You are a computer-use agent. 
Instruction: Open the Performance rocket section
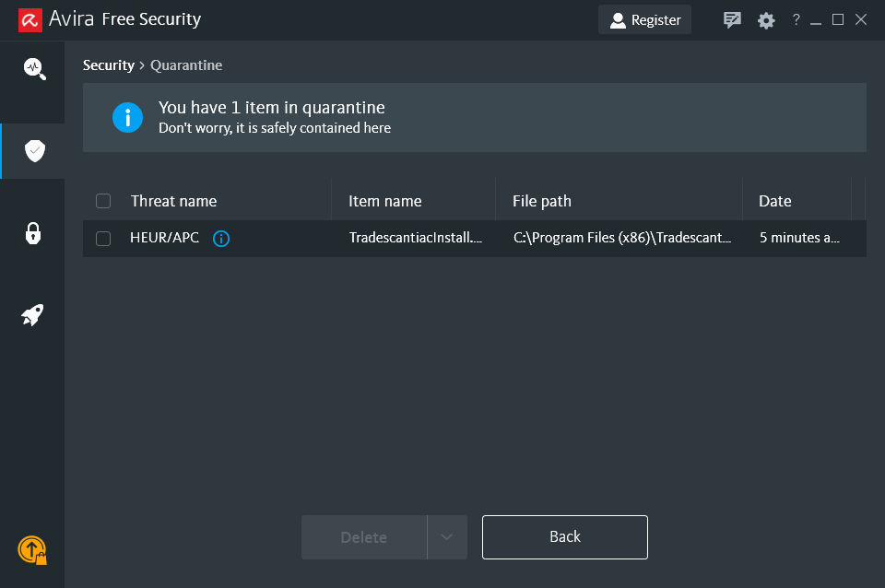pyautogui.click(x=33, y=315)
